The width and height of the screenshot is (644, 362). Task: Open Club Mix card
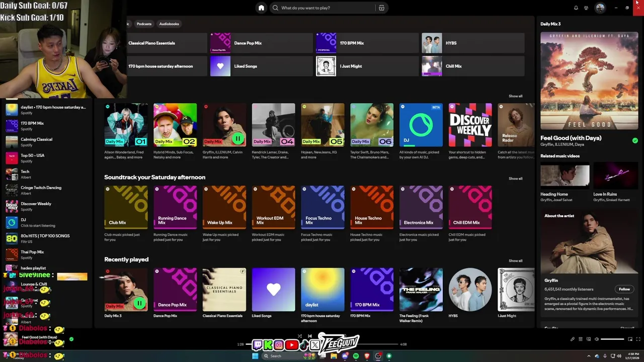(126, 214)
